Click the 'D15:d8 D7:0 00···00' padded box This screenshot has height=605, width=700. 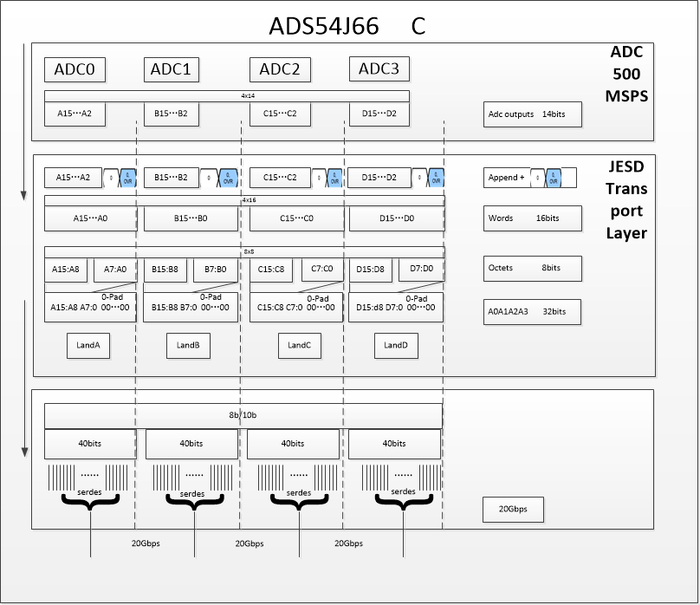point(396,307)
